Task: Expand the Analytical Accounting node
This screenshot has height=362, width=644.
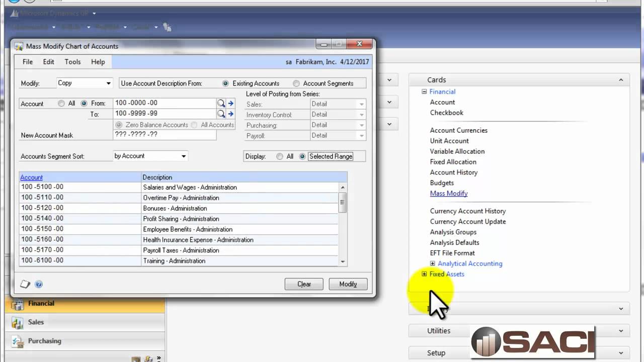Action: (433, 263)
